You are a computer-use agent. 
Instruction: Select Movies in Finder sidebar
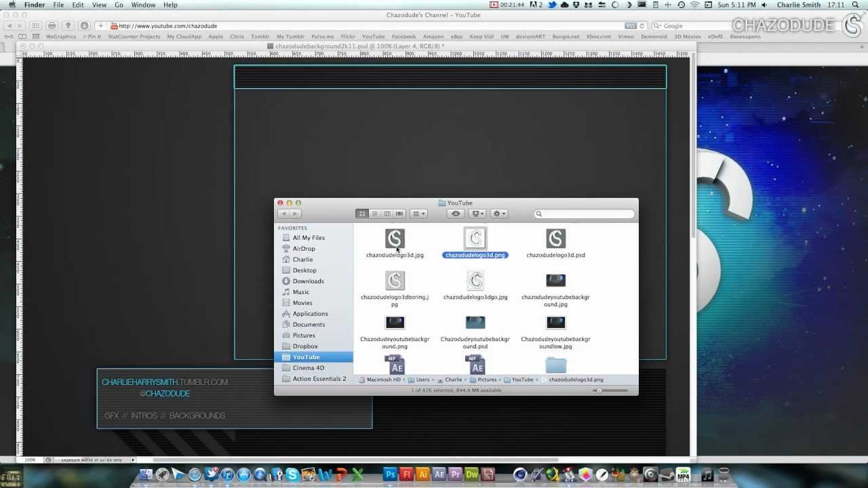pos(302,303)
